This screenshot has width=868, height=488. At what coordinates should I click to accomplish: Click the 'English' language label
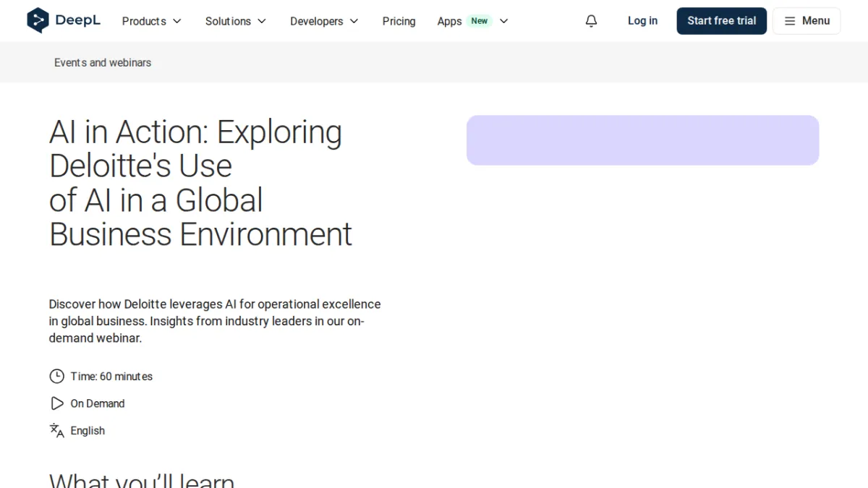88,431
